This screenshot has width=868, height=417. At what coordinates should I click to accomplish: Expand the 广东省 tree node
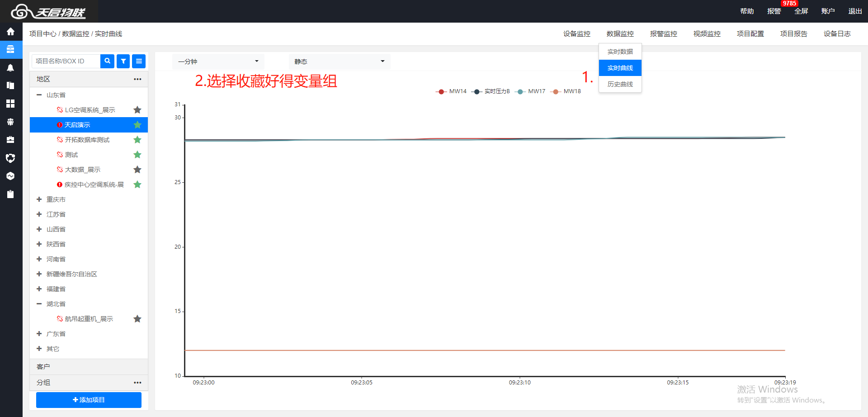tap(39, 334)
